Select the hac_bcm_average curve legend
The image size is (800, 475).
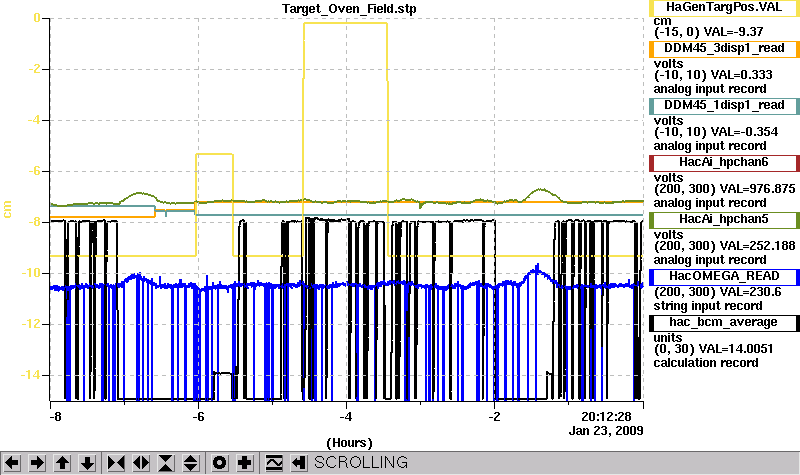click(x=724, y=323)
